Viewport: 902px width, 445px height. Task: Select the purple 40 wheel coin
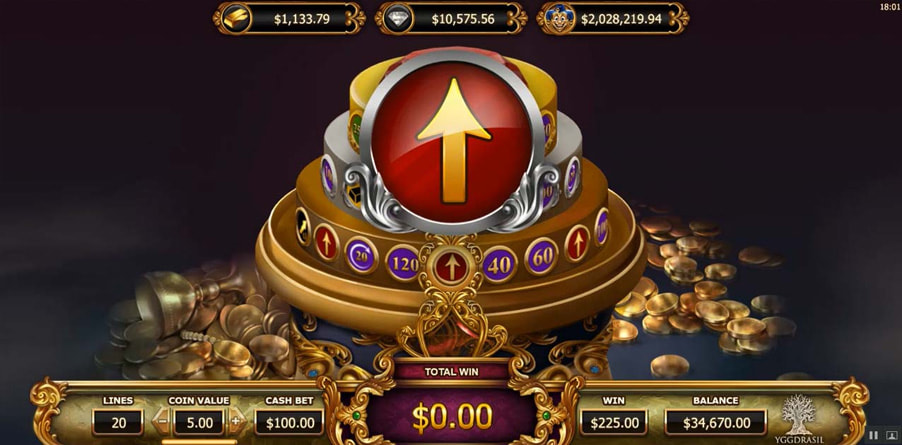pos(499,264)
